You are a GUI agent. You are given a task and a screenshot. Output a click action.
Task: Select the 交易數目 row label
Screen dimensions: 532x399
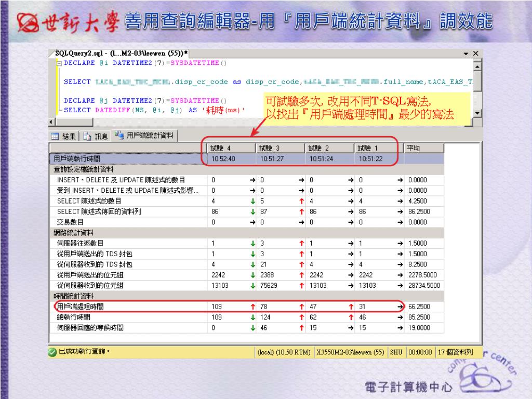coord(70,222)
